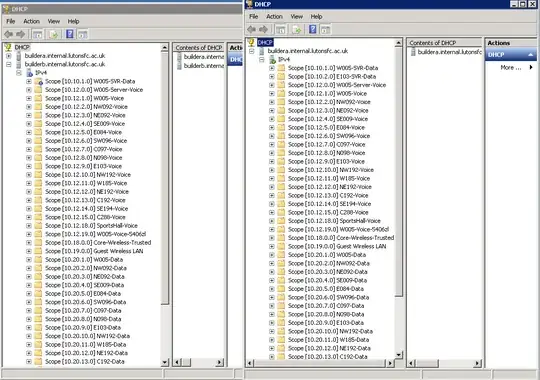Viewport: 540px width, 380px height.
Task: Click show/hide console tree icon in left toolbar
Action: pos(38,34)
